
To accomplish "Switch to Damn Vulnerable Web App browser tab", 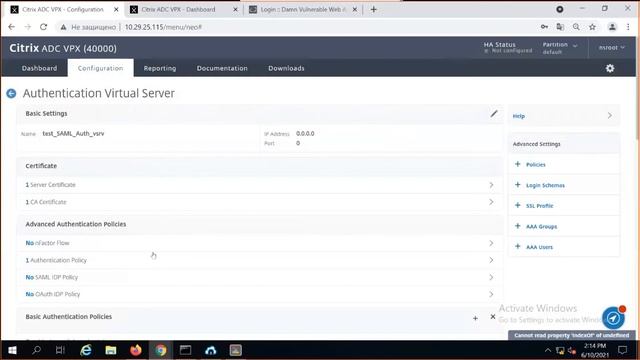I will [x=302, y=9].
